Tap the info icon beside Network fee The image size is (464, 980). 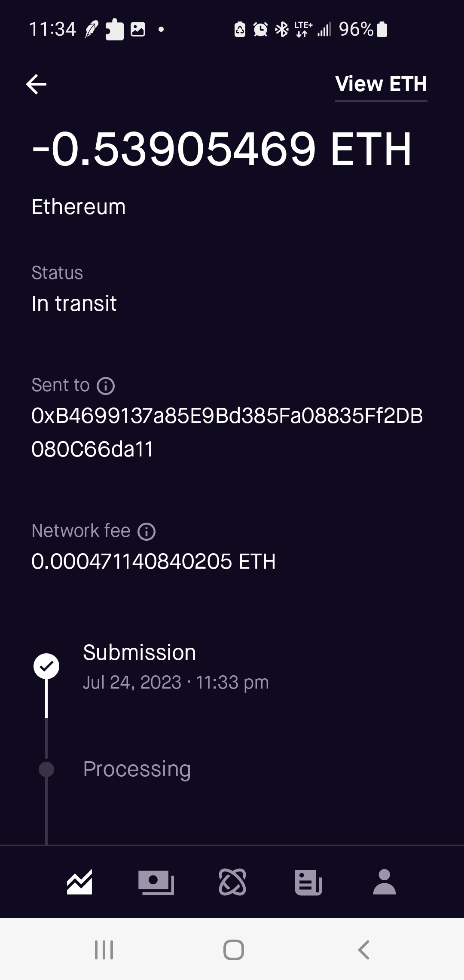[x=147, y=531]
